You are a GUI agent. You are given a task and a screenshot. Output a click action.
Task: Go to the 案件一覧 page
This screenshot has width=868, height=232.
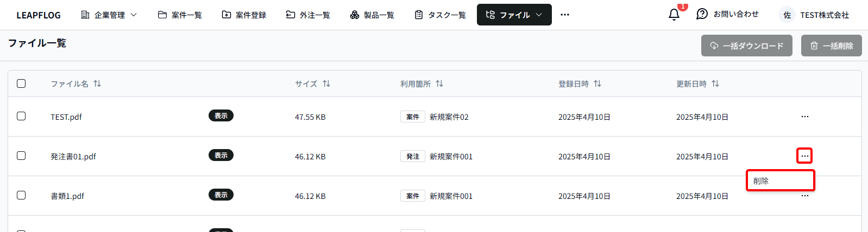click(x=180, y=15)
